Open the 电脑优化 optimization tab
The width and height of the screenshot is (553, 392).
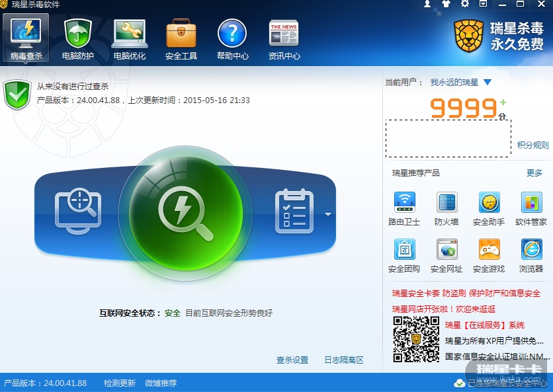[x=130, y=39]
